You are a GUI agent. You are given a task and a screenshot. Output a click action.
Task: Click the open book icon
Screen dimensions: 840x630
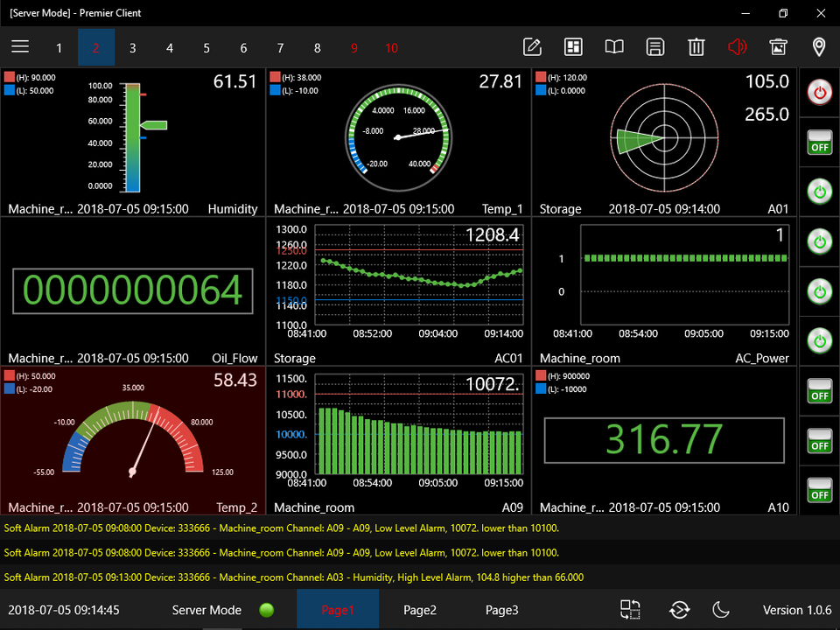pyautogui.click(x=614, y=47)
